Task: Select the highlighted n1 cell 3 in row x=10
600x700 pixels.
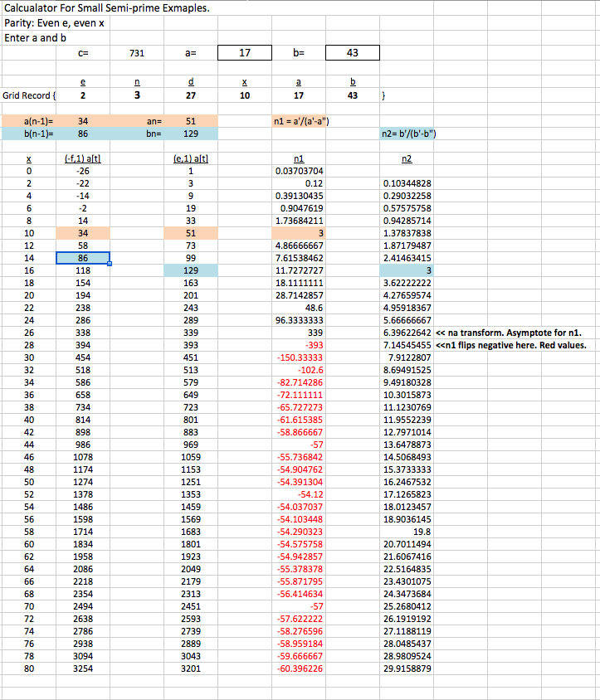Action: (x=299, y=233)
